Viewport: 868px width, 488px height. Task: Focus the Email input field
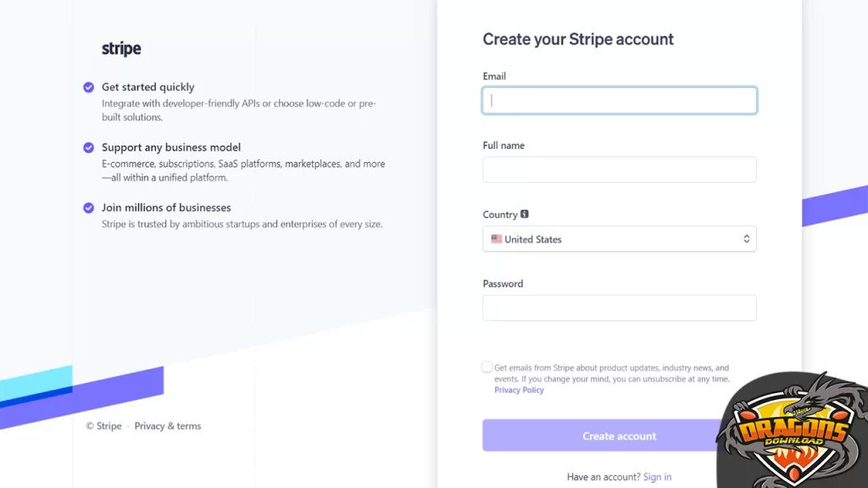619,101
